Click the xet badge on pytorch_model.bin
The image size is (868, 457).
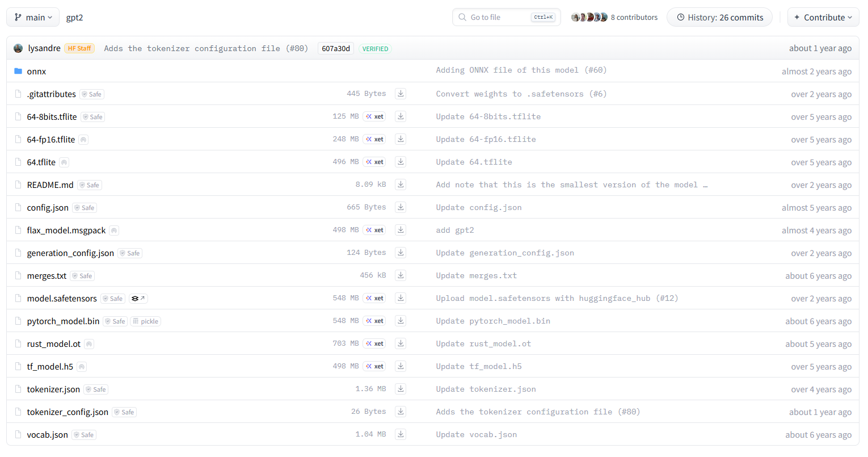[374, 321]
